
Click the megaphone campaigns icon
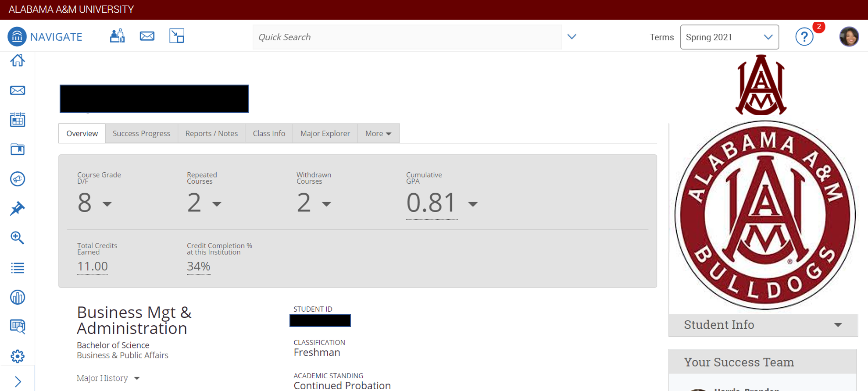click(18, 179)
